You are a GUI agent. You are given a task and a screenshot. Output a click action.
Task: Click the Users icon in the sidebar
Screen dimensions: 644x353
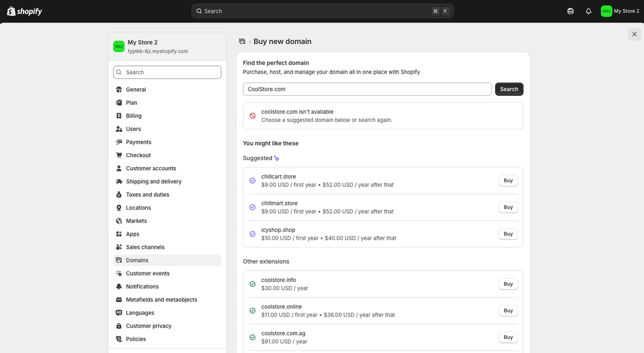pos(119,129)
